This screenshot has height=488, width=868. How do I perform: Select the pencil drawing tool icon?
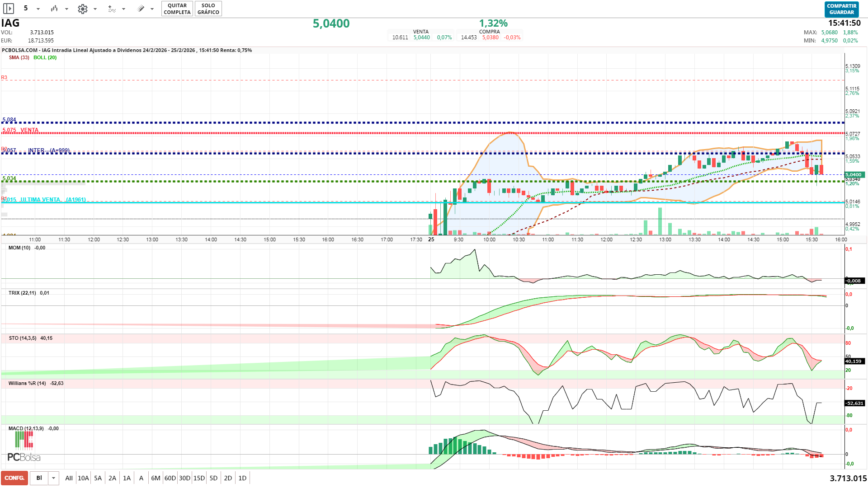coord(141,9)
